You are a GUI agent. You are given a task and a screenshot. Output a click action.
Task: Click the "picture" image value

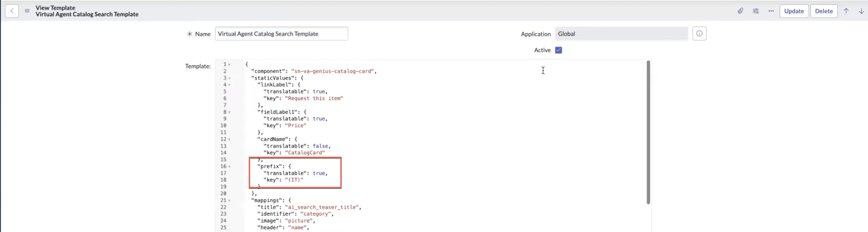(298, 221)
